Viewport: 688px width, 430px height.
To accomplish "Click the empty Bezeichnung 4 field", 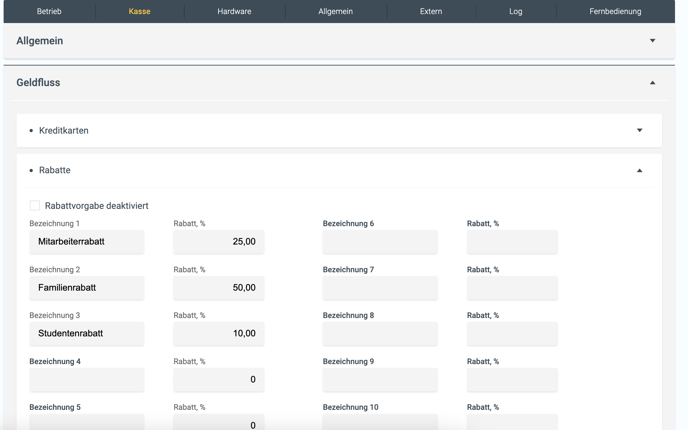I will [87, 380].
